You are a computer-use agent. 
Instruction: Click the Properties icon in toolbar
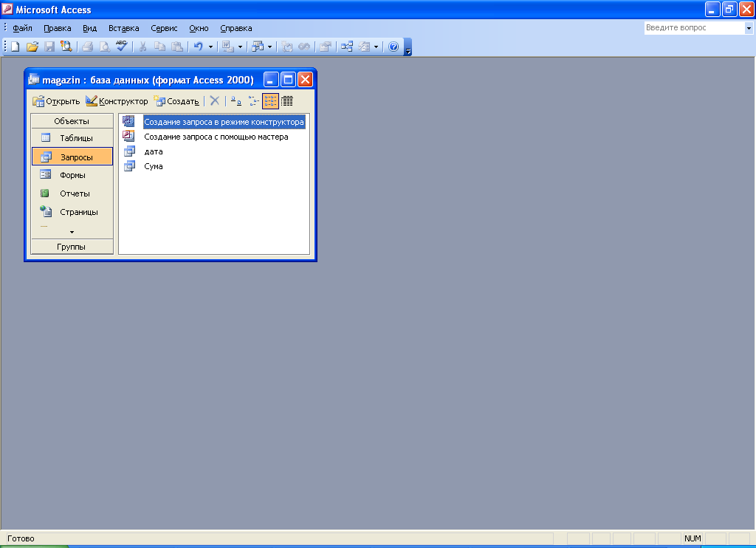(x=326, y=47)
